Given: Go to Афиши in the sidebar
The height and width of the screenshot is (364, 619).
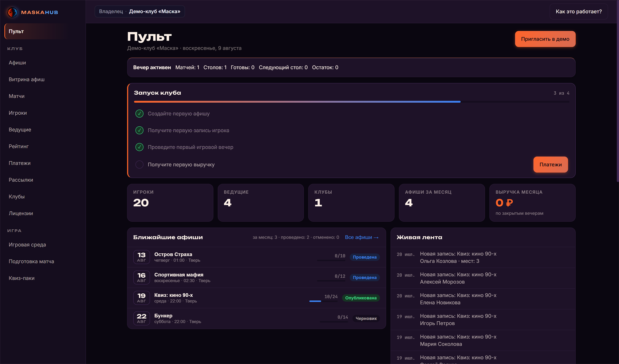Looking at the screenshot, I should tap(43, 63).
